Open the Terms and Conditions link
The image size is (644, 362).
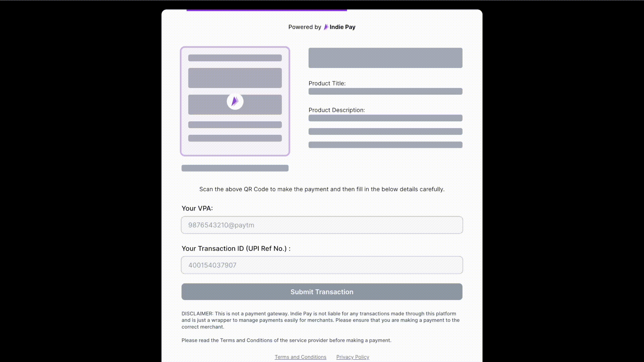pos(300,357)
